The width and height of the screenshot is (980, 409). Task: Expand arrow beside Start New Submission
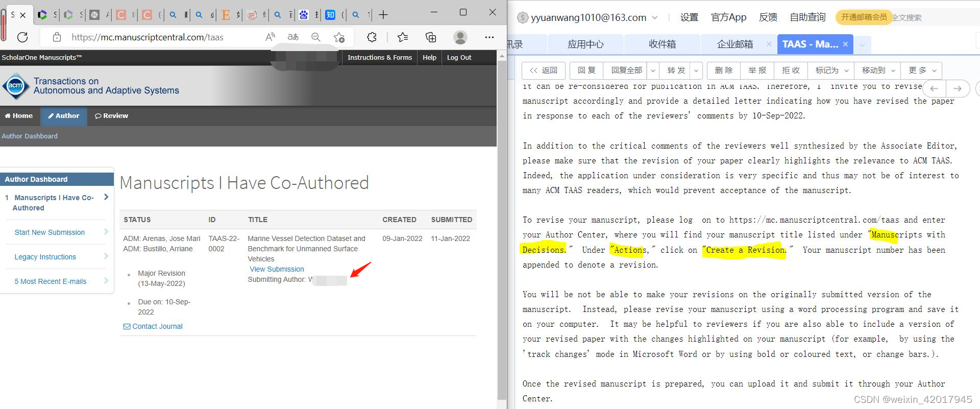106,232
